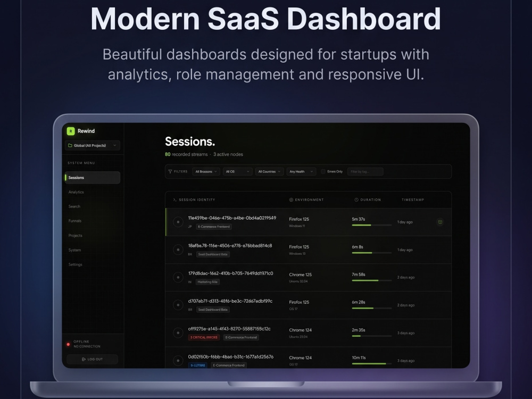Screen dimensions: 532x399
Task: Open the All OS filter dropdown
Action: [237, 172]
